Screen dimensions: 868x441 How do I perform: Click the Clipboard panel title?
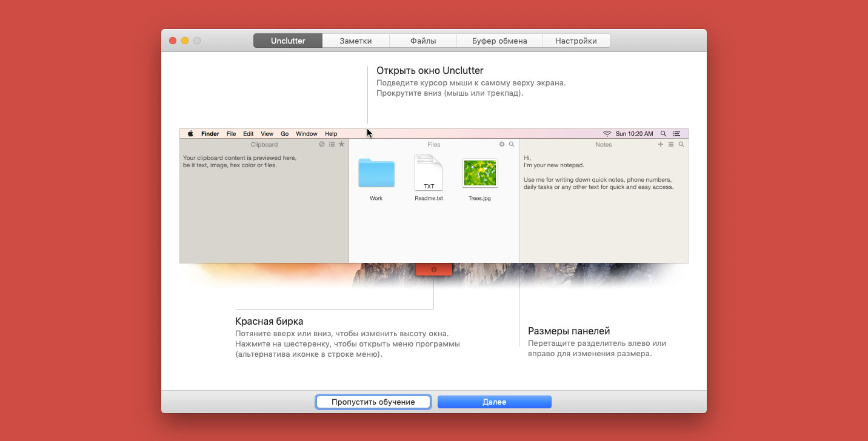264,145
